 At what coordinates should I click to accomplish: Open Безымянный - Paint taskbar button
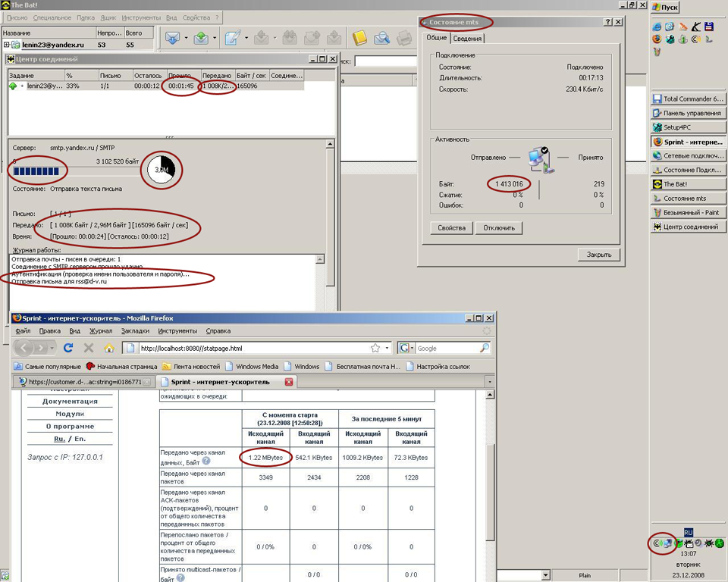pos(688,212)
